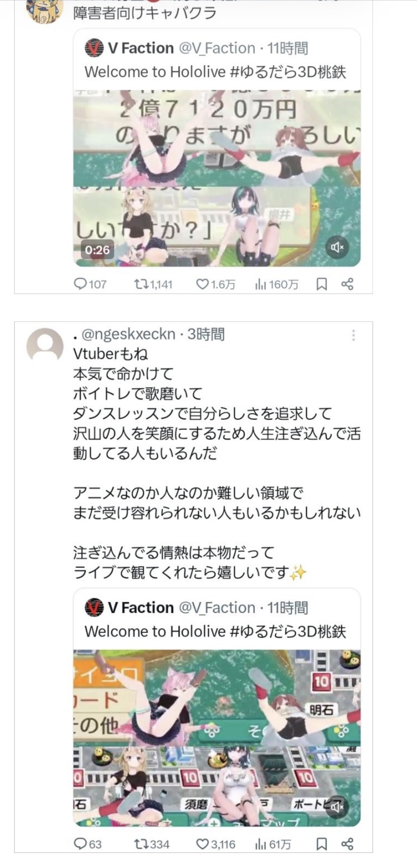Bookmark the first tweet
This screenshot has height=868, width=417.
pyautogui.click(x=321, y=284)
